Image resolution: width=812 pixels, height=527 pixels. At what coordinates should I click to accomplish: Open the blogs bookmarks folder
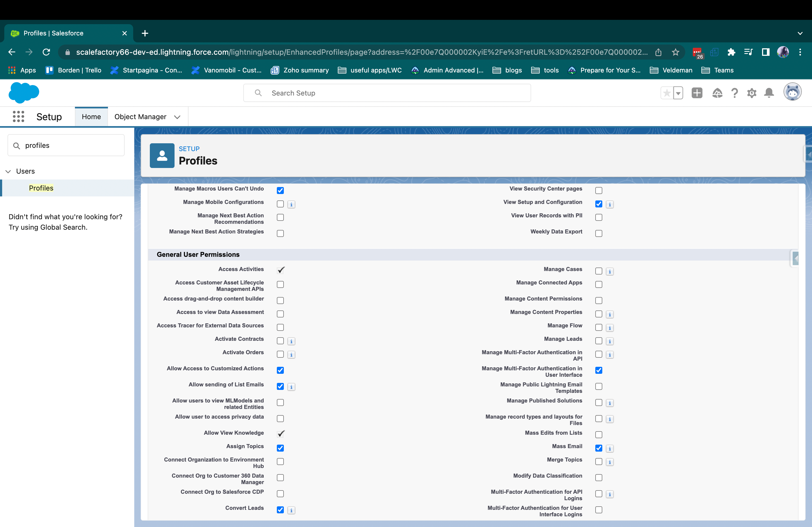click(507, 70)
